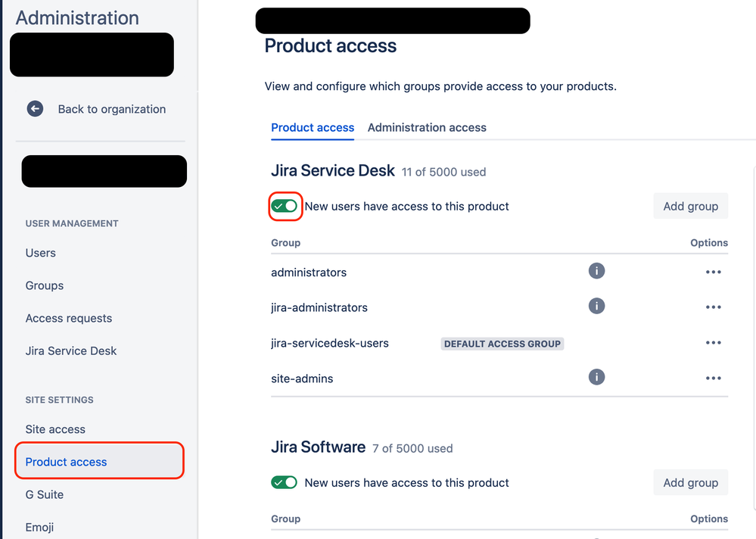
Task: Add group to Jira Service Desk
Action: coord(690,206)
